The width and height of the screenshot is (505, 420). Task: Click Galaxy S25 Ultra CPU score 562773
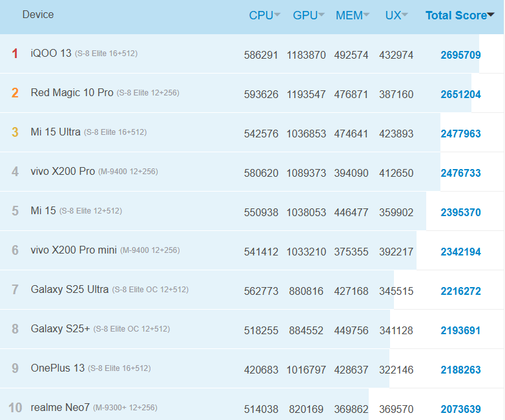[261, 291]
